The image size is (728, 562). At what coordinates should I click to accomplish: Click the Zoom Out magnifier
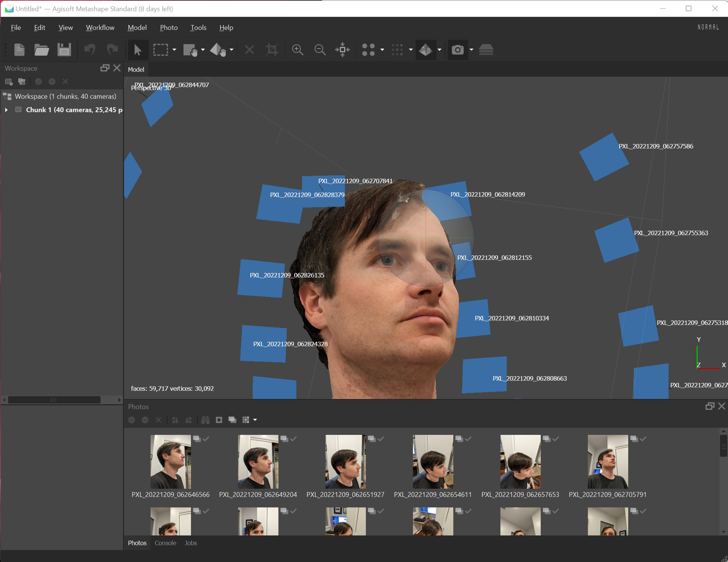[320, 50]
